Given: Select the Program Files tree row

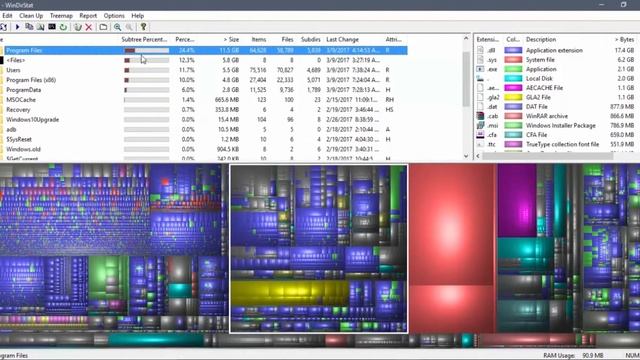Looking at the screenshot, I should [204, 50].
